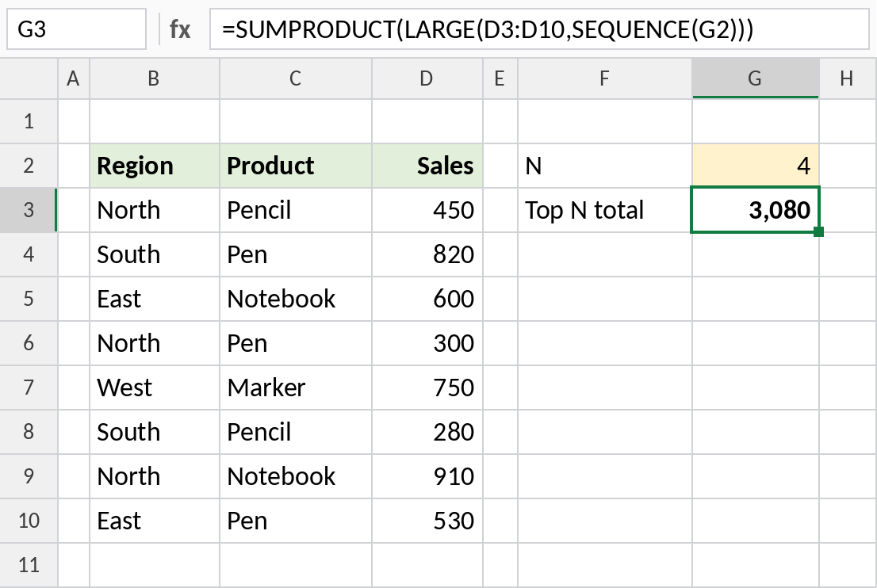Select row 3 header
Image resolution: width=877 pixels, height=588 pixels.
pyautogui.click(x=29, y=210)
